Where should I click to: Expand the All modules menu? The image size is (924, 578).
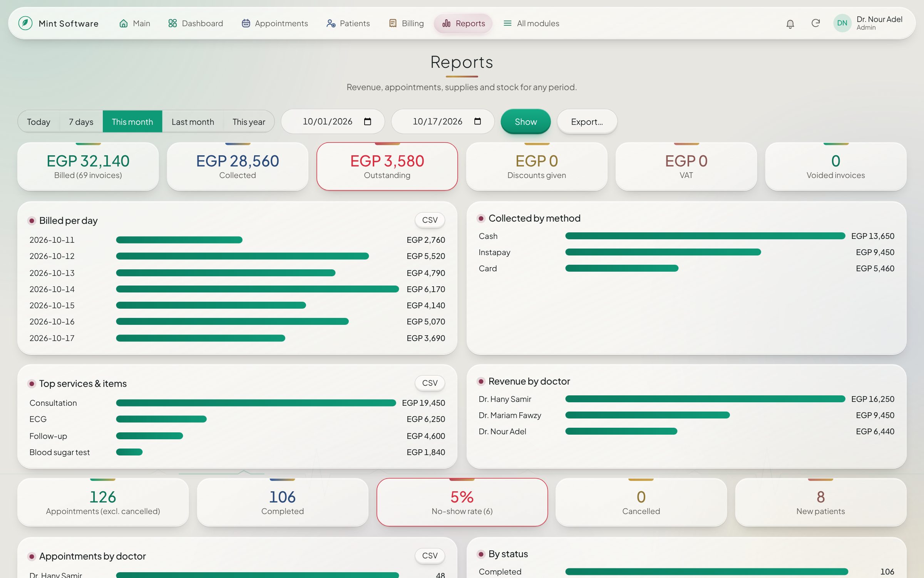531,24
